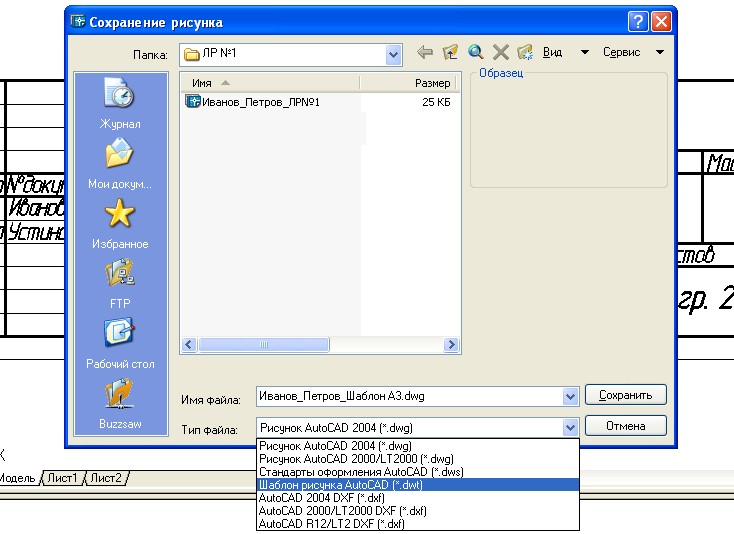
Task: Click the file list horizontal scrollbar thumb
Action: click(x=264, y=345)
